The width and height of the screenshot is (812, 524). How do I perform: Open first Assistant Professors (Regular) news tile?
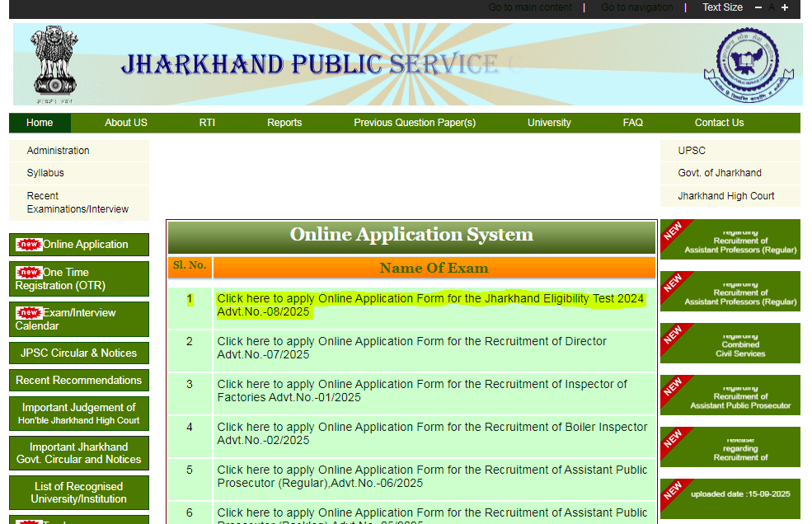click(730, 239)
